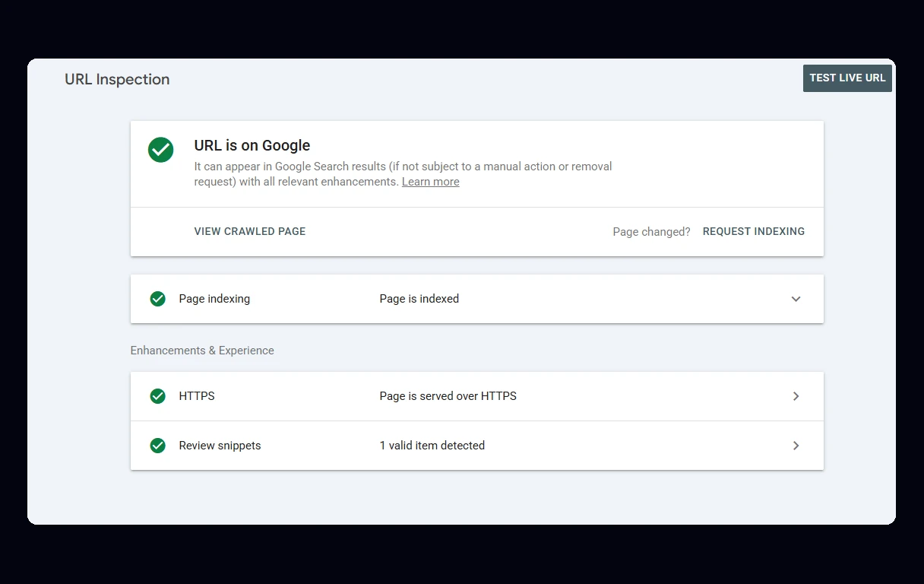Click the 'HTTPS' row label
This screenshot has width=924, height=584.
coord(197,396)
